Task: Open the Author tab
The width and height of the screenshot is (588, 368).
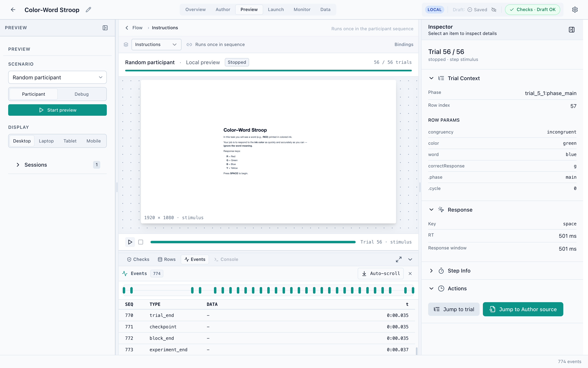Action: (x=223, y=9)
